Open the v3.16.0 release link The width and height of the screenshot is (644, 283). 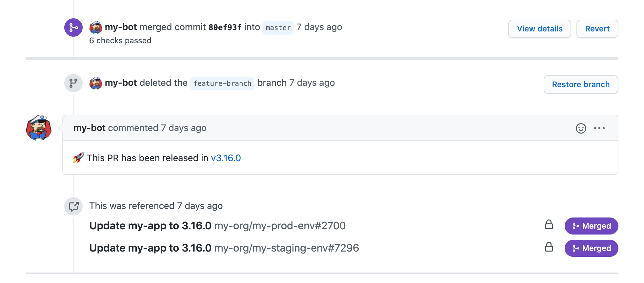point(226,158)
